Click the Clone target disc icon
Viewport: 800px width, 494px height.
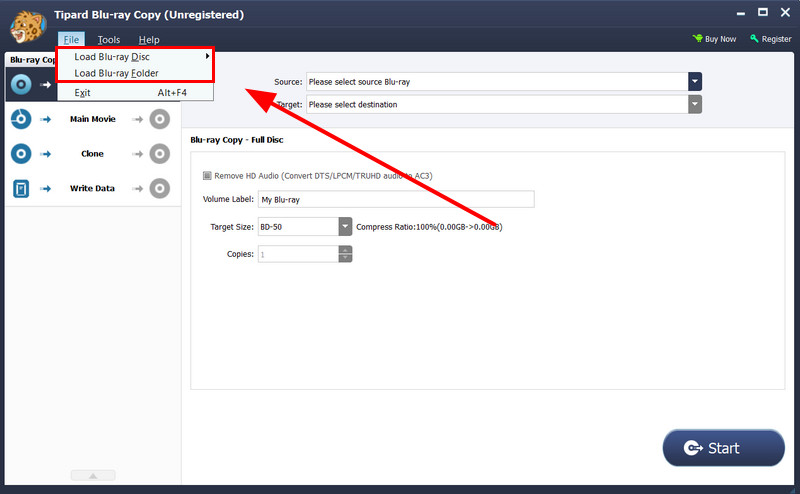tap(160, 154)
